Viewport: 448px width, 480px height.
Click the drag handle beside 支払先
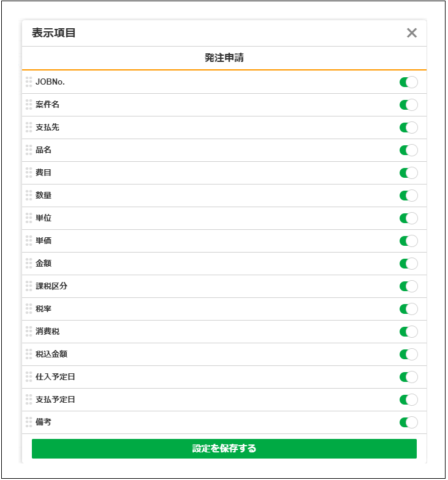29,128
